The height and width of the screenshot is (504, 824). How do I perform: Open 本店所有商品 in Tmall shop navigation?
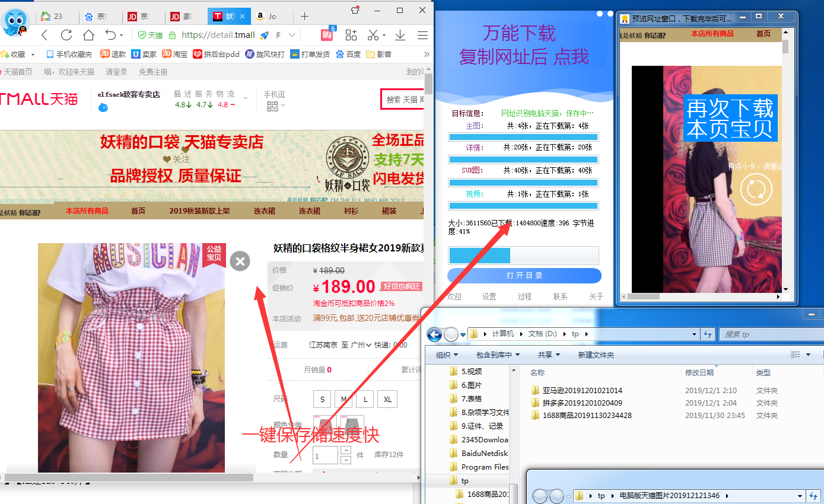(x=87, y=210)
